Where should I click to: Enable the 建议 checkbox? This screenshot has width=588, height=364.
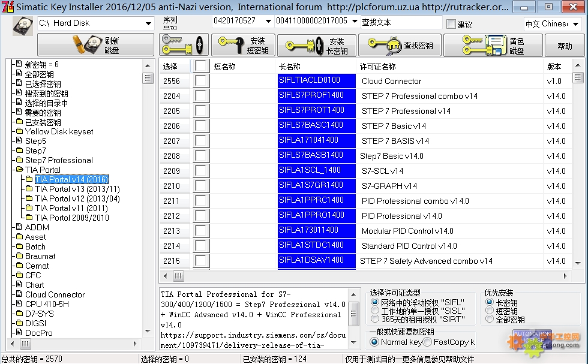451,25
